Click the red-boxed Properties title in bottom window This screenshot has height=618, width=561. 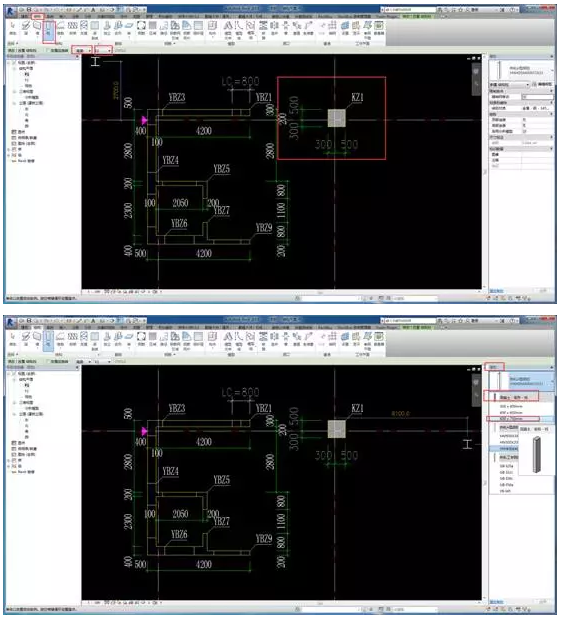(494, 367)
